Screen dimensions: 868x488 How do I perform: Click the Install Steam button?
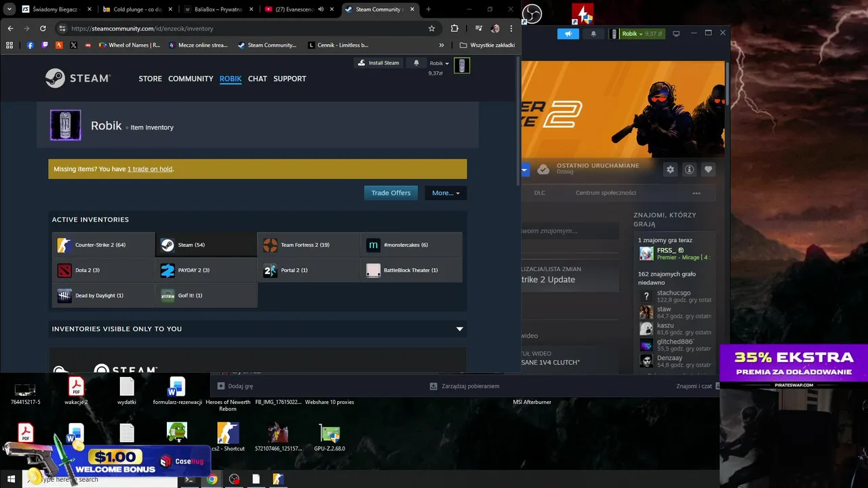379,63
